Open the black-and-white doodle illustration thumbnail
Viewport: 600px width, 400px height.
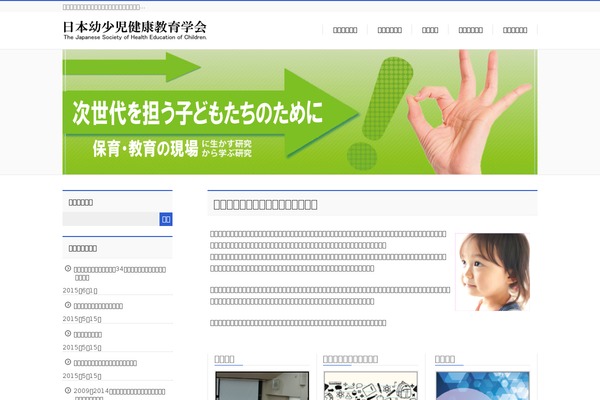point(371,385)
